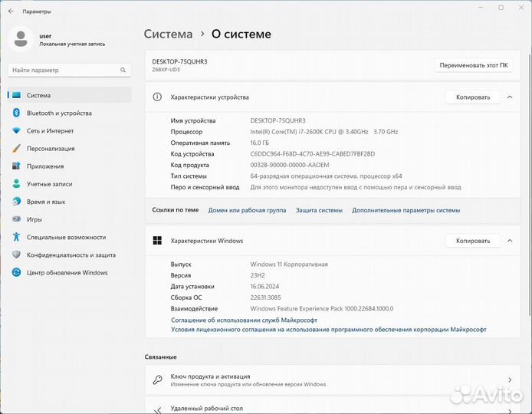Click the Игры controller icon
This screenshot has height=414, width=532.
[x=16, y=219]
